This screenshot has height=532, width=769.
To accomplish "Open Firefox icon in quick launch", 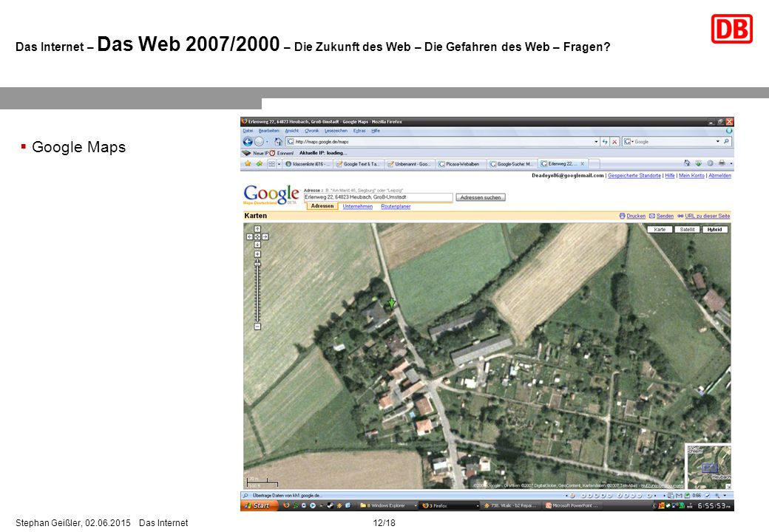I will [286, 505].
